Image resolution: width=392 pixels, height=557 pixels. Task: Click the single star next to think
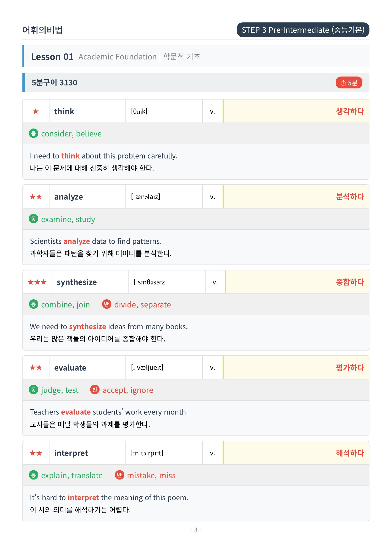pyautogui.click(x=36, y=111)
